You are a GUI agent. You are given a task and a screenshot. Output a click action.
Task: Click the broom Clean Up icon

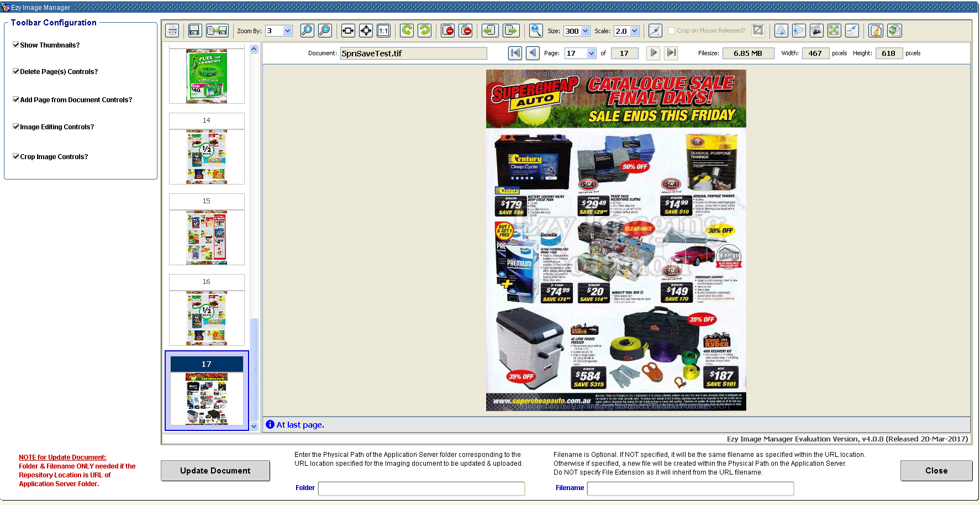(x=876, y=31)
